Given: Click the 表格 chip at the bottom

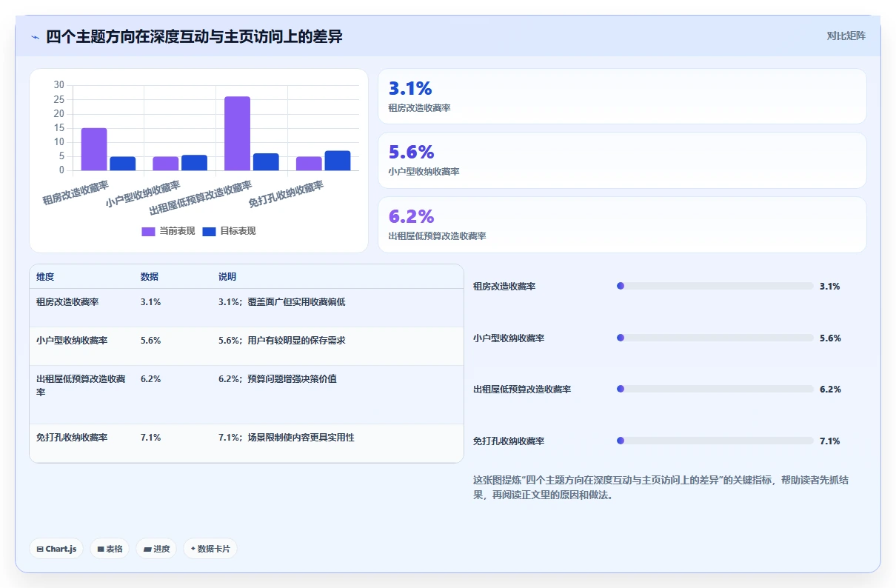Looking at the screenshot, I should click(x=110, y=549).
